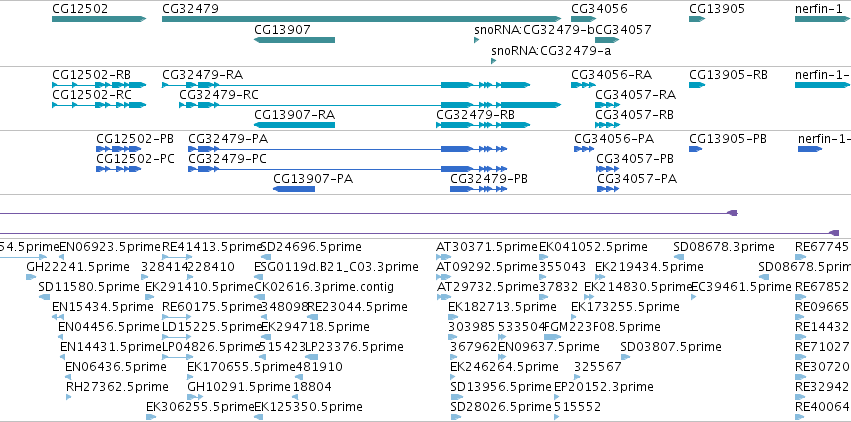Click EST GH22241.5prime
851x422 pixels.
pyautogui.click(x=78, y=267)
